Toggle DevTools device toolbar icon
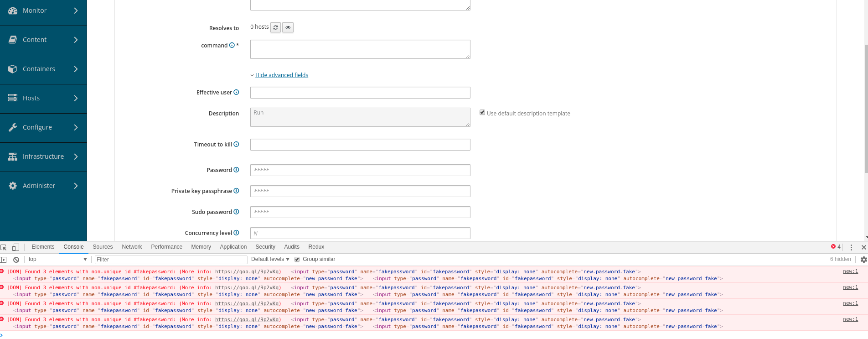Image resolution: width=868 pixels, height=339 pixels. coord(15,247)
